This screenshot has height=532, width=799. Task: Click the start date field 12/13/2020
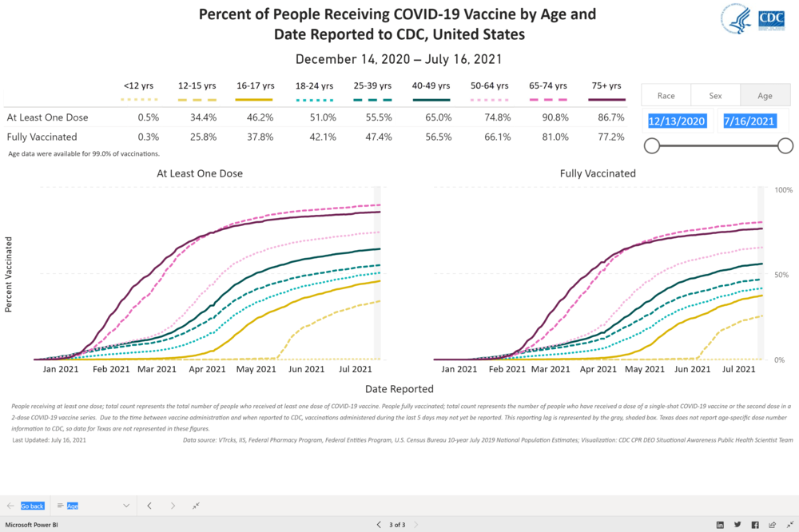coord(677,121)
